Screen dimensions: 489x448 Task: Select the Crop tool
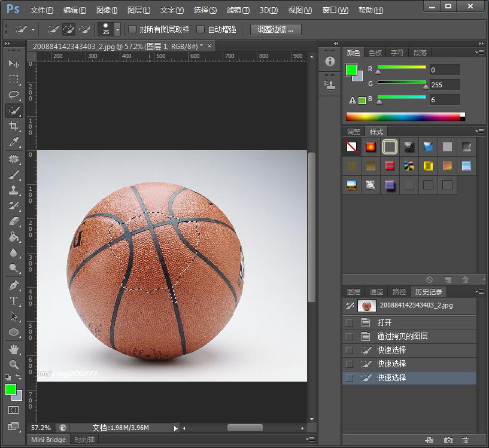[14, 126]
